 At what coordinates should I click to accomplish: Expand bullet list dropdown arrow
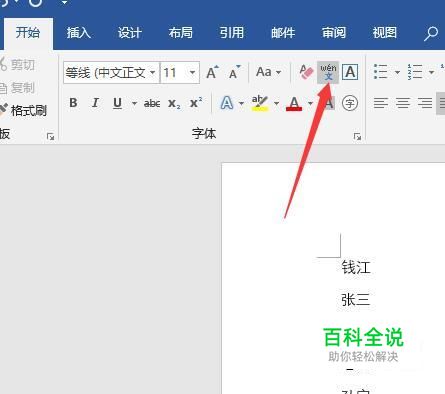[397, 72]
